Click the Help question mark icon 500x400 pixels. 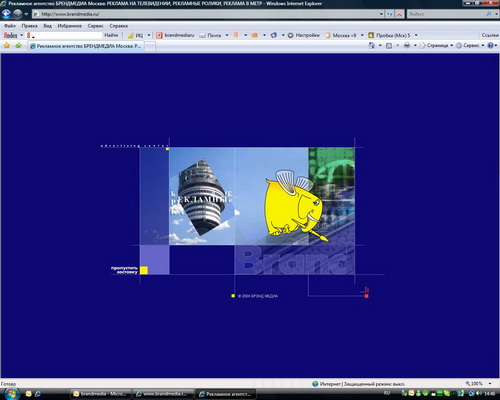[490, 46]
